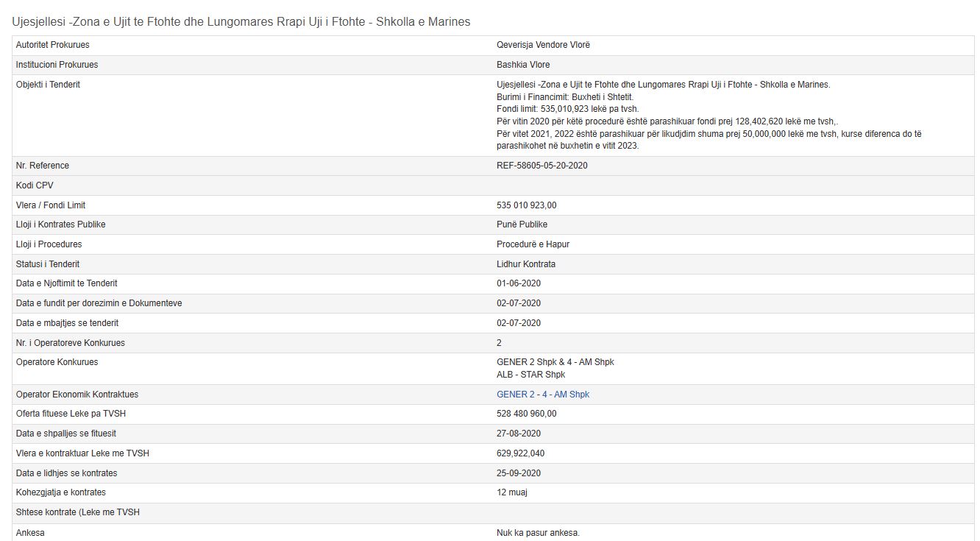Click the 12 muaj contract duration value

coord(512,492)
